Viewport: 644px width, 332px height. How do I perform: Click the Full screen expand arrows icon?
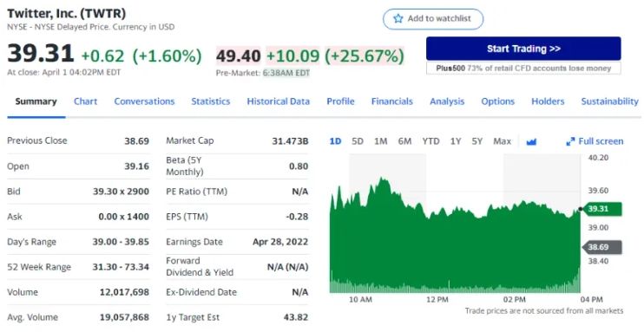(x=570, y=141)
